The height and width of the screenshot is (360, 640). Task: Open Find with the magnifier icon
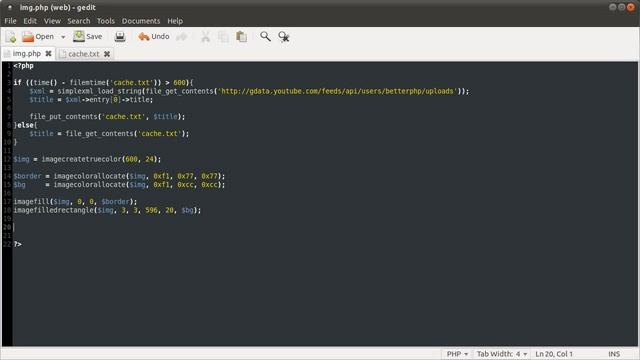pos(265,37)
